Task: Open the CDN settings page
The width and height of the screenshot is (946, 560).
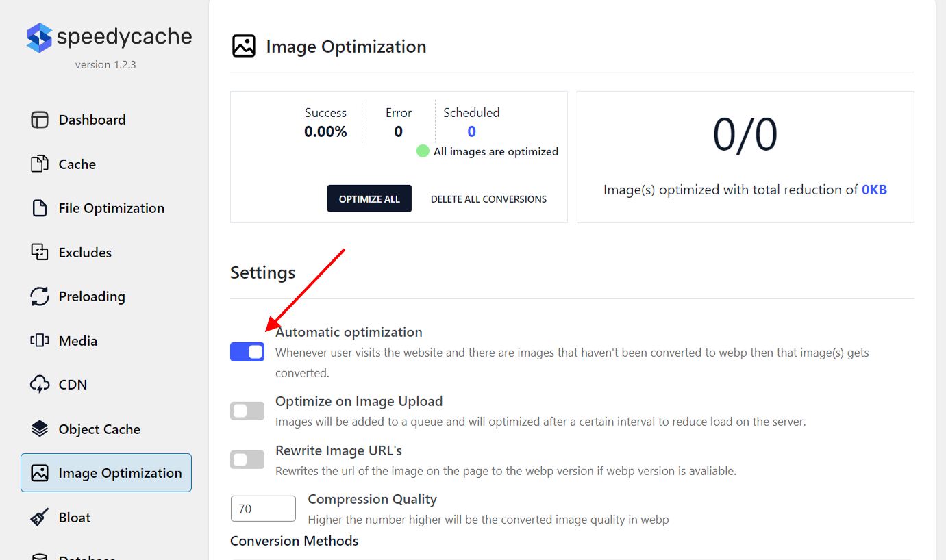Action: point(106,385)
